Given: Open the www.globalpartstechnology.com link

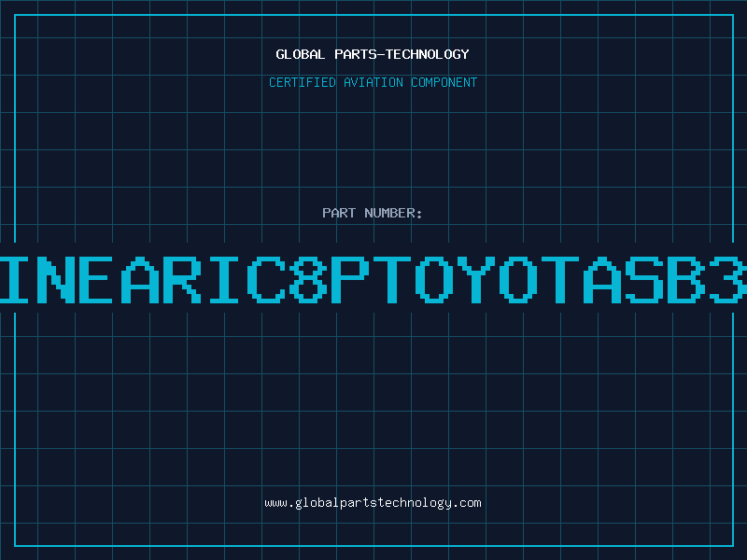Looking at the screenshot, I should (373, 503).
